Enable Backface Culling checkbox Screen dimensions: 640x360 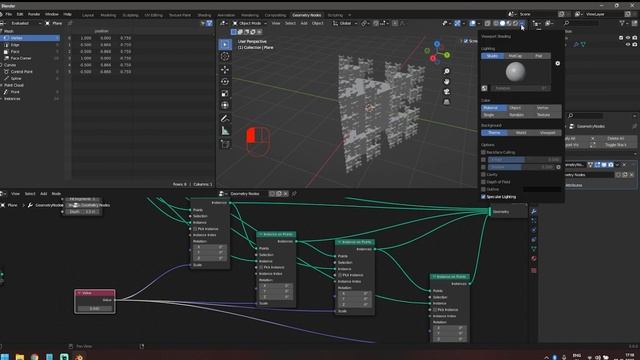tap(484, 152)
